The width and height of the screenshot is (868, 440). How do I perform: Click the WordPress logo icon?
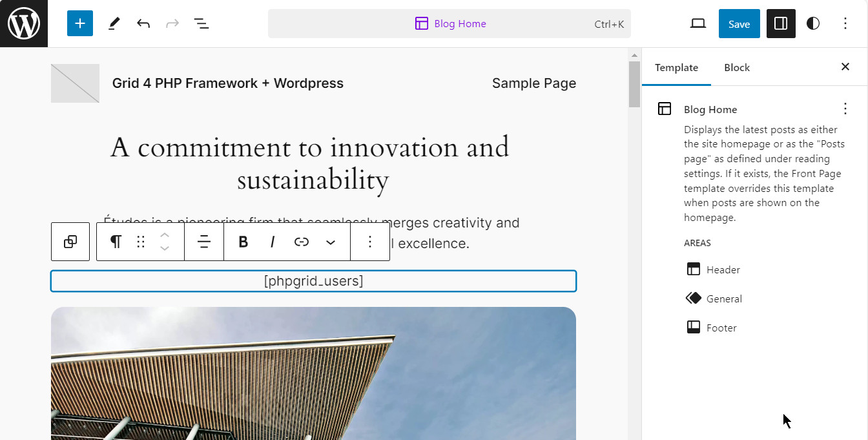[24, 24]
